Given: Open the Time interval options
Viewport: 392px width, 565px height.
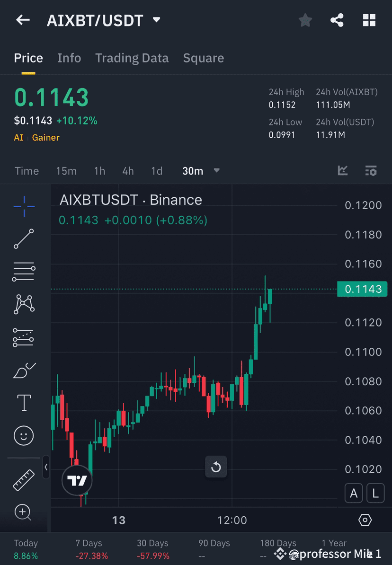Looking at the screenshot, I should (x=27, y=171).
